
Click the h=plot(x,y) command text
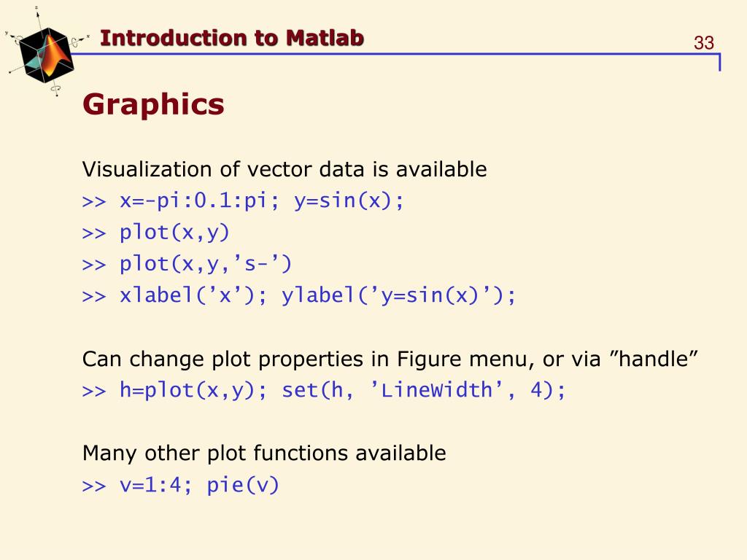point(193,390)
